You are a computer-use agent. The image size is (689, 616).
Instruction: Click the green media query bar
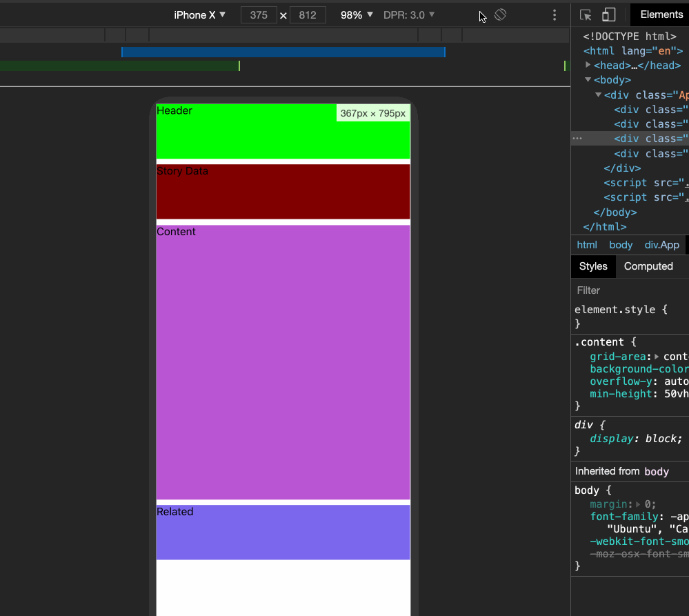[x=119, y=66]
